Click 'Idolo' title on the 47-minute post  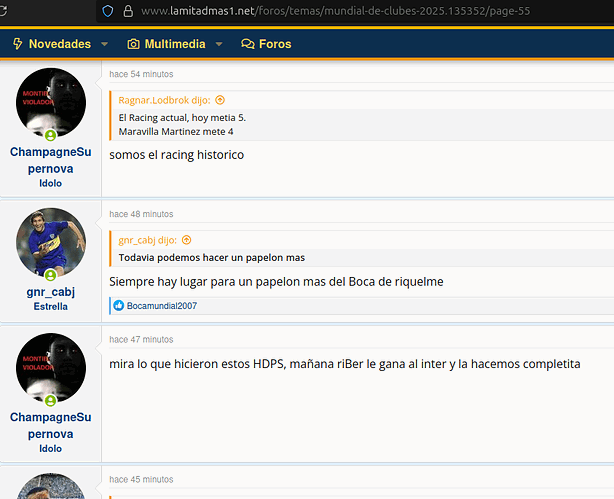pos(51,448)
